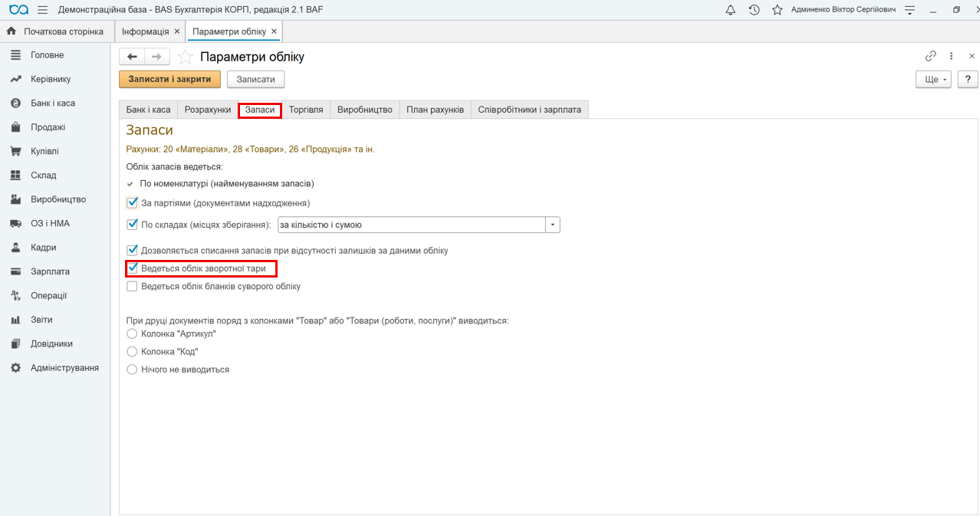Open the Продажі section
This screenshot has height=516, width=980.
tap(55, 127)
